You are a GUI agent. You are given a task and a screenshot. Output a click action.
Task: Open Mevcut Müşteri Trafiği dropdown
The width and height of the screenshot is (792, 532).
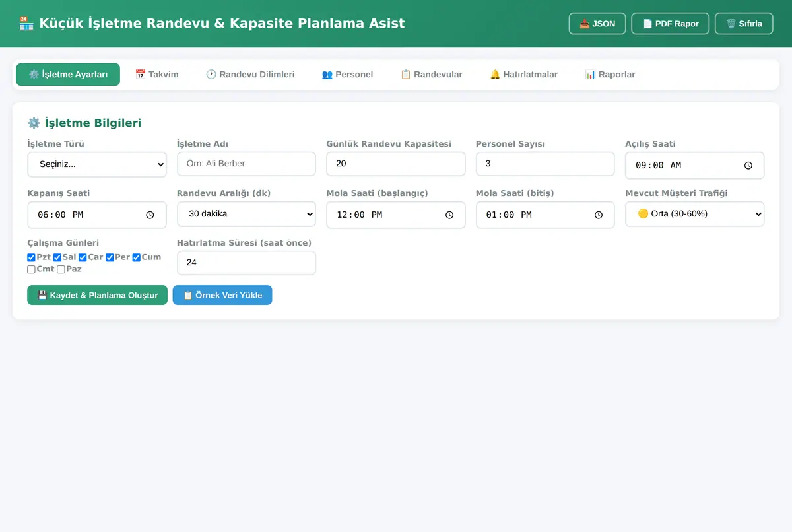coord(694,214)
